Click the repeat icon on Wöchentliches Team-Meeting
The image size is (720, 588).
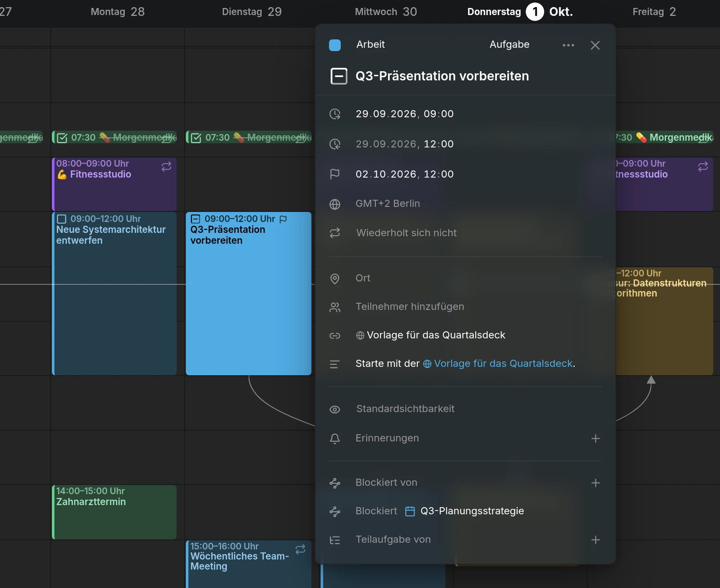[301, 549]
